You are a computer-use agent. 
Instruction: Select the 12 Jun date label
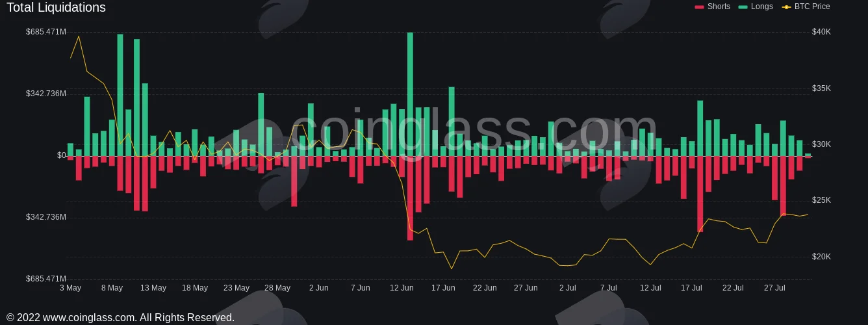402,287
